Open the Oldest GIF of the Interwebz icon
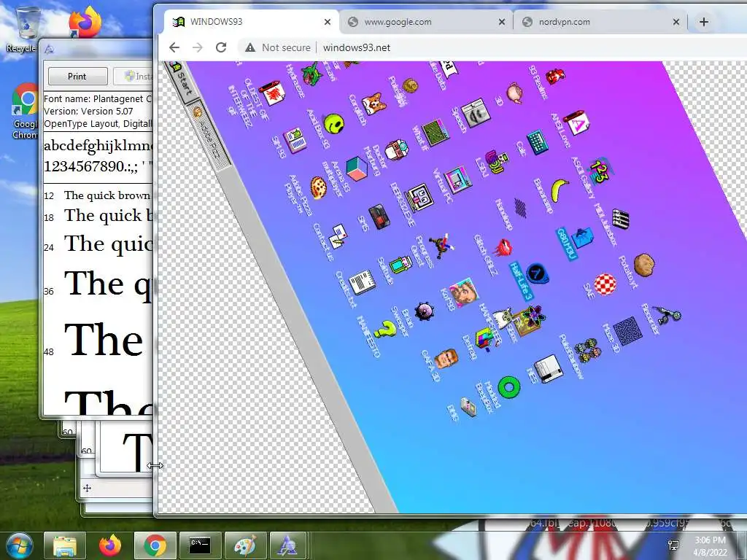The width and height of the screenshot is (747, 560). click(273, 93)
